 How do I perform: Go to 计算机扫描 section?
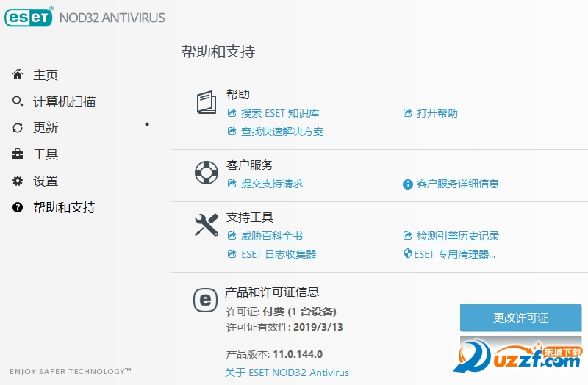[64, 101]
